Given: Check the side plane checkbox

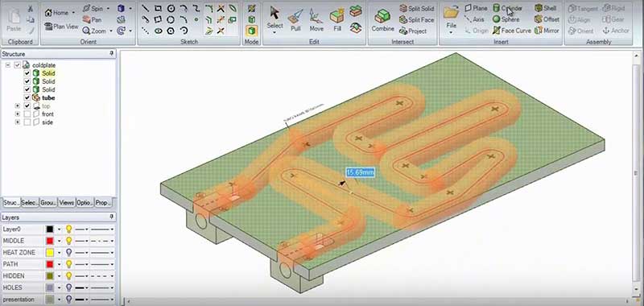Looking at the screenshot, I should (x=27, y=122).
